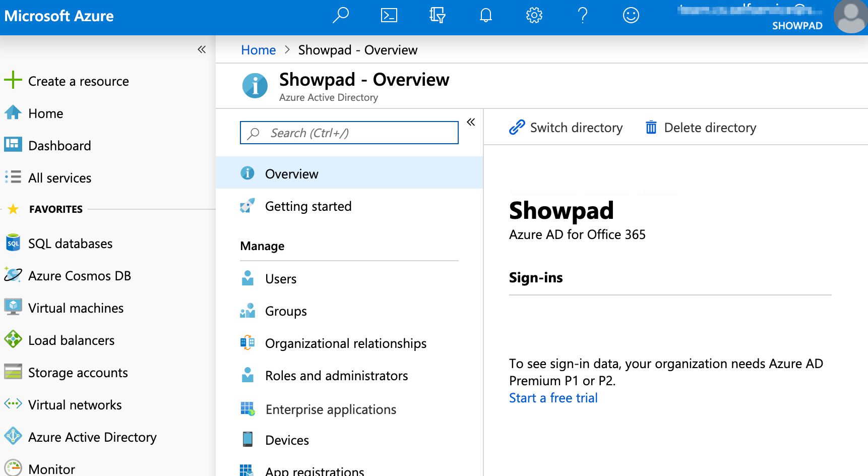
Task: Collapse the Azure AD resource menu
Action: pos(471,122)
